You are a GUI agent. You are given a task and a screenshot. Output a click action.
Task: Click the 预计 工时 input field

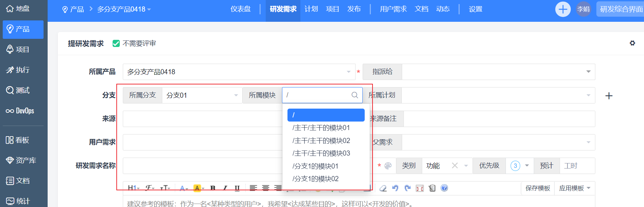pos(577,166)
